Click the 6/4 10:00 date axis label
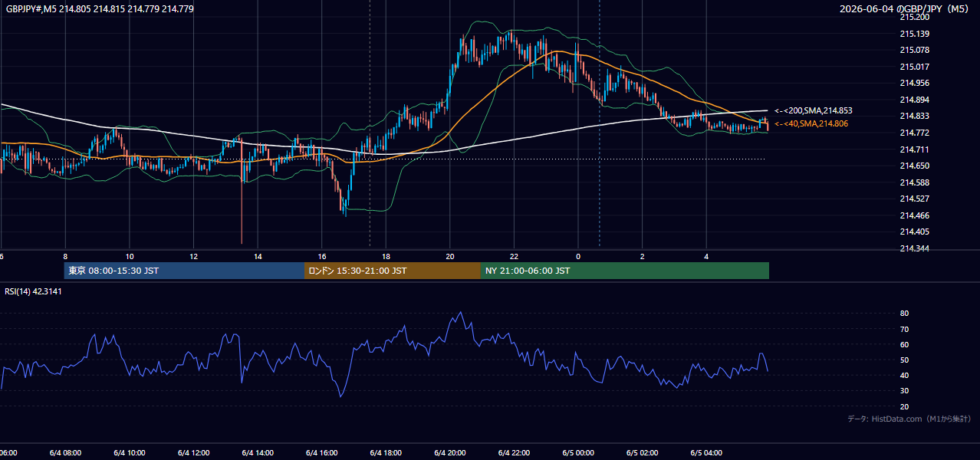The height and width of the screenshot is (460, 980). [129, 452]
